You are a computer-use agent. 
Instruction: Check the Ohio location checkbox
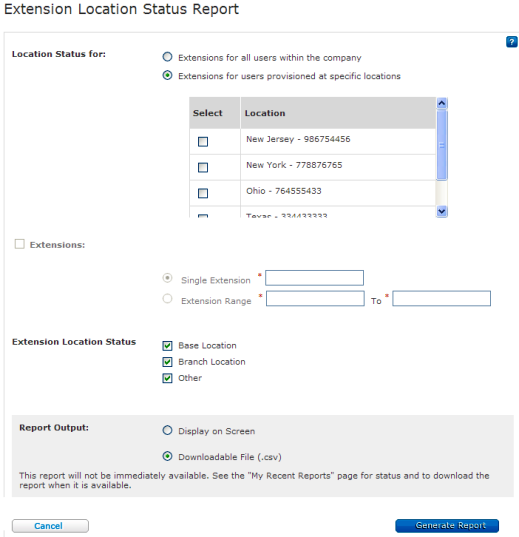pyautogui.click(x=203, y=193)
